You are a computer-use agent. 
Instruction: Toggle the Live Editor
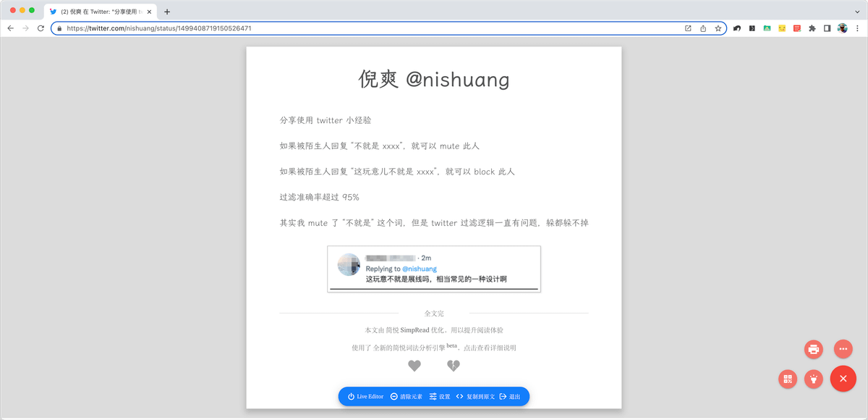tap(366, 397)
